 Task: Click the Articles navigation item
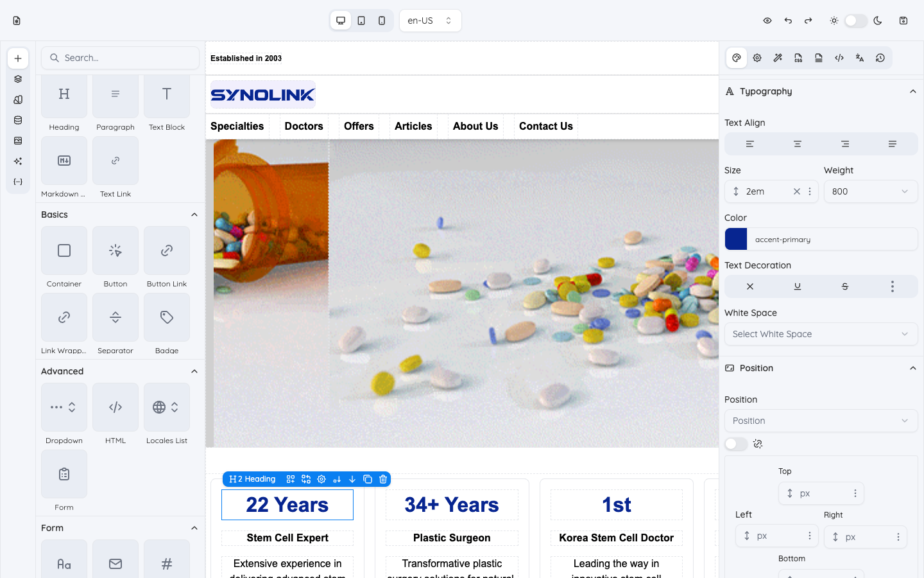[413, 126]
